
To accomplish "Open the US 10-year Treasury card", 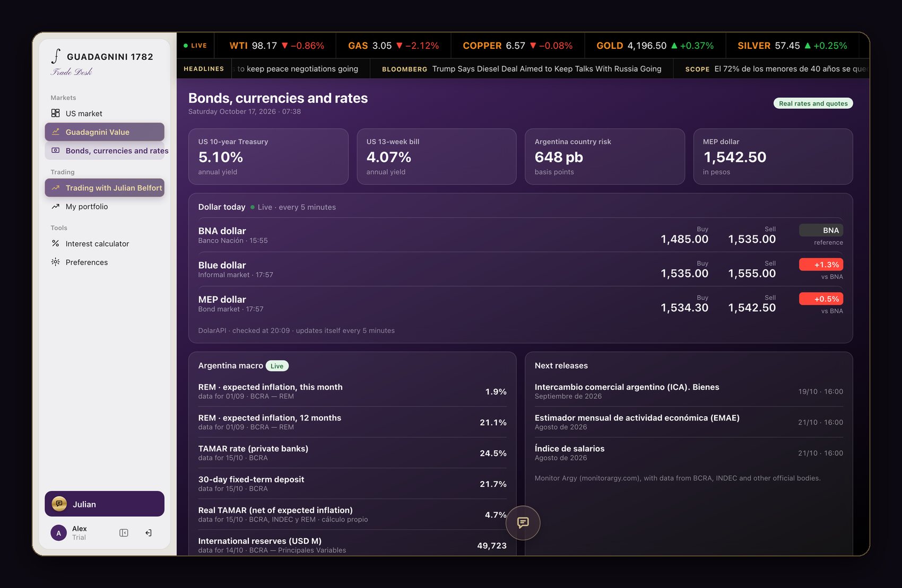I will click(268, 156).
